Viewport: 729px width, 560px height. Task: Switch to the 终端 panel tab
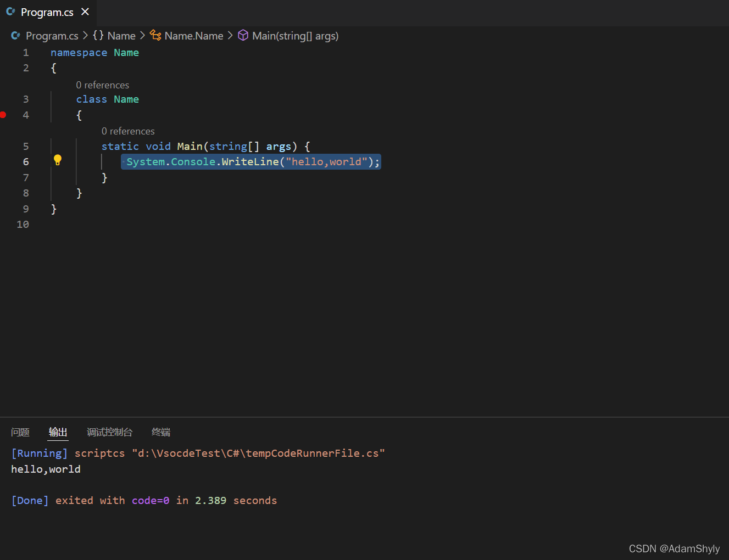(160, 432)
